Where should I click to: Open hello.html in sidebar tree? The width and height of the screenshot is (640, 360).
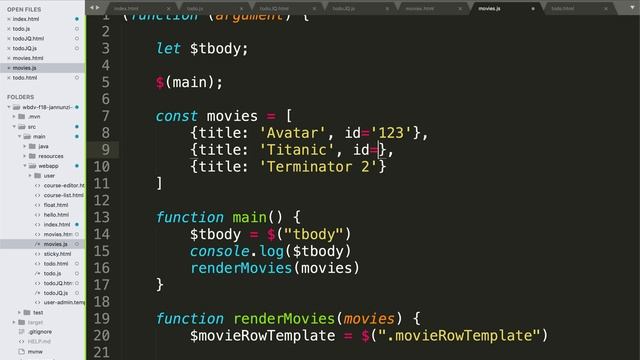pyautogui.click(x=56, y=215)
